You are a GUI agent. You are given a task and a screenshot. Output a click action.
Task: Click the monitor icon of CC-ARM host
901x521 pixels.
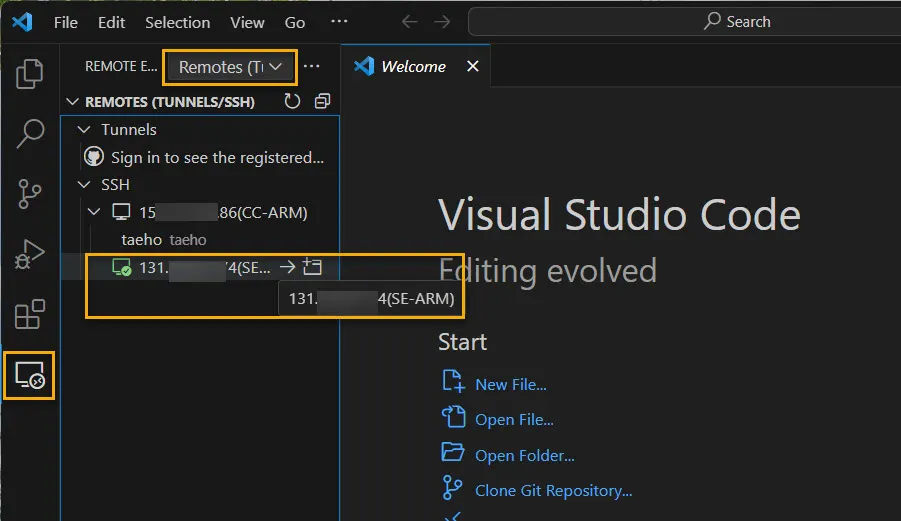(121, 211)
